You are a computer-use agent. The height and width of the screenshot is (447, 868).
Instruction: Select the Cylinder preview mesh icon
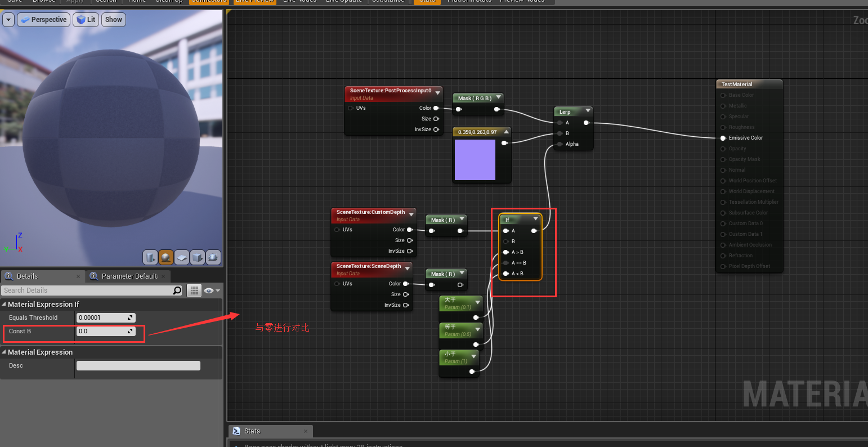[150, 257]
